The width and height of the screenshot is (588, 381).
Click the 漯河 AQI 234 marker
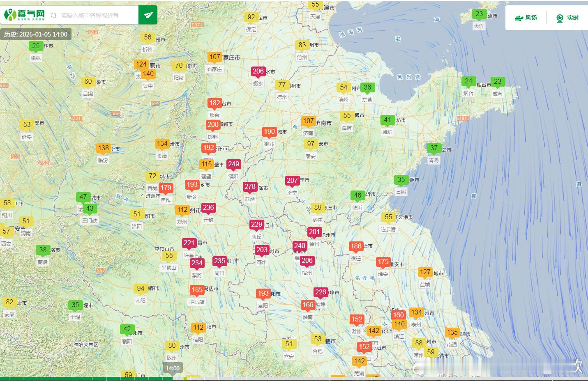pyautogui.click(x=197, y=264)
